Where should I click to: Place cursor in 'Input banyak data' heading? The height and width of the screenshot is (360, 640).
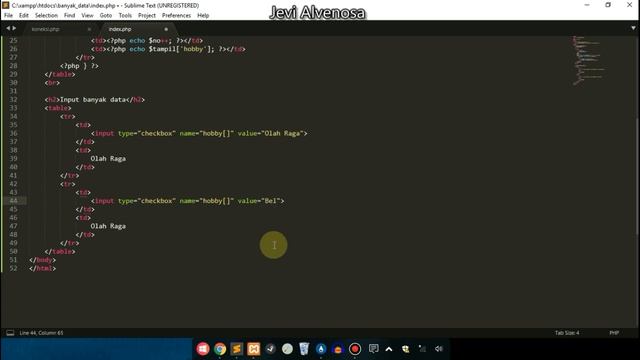tap(93, 100)
